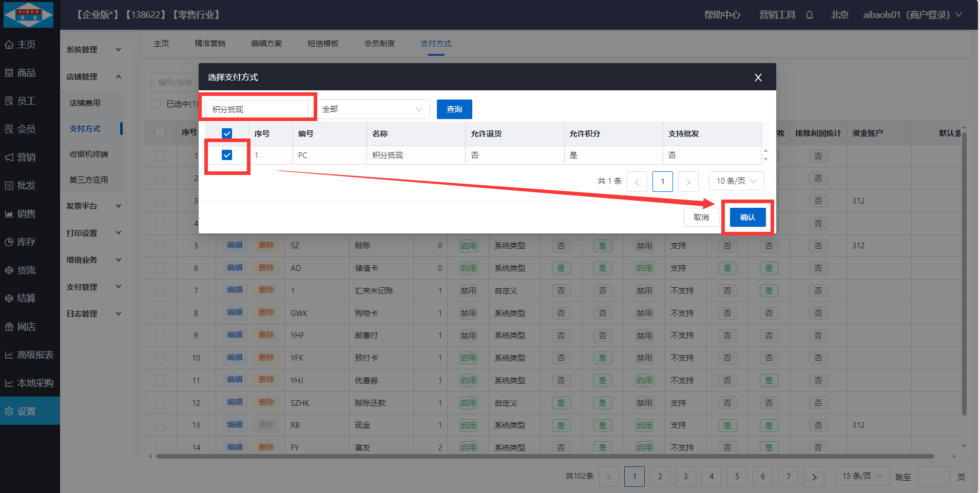Click the 积分抵现 search input field
This screenshot has width=980, height=493.
click(257, 109)
